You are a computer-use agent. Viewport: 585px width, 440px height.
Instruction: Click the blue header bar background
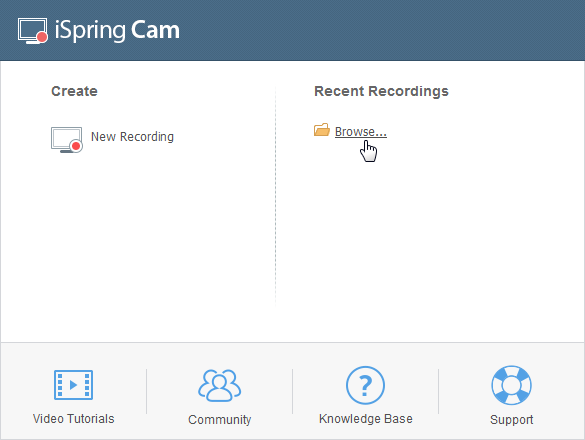[373, 30]
